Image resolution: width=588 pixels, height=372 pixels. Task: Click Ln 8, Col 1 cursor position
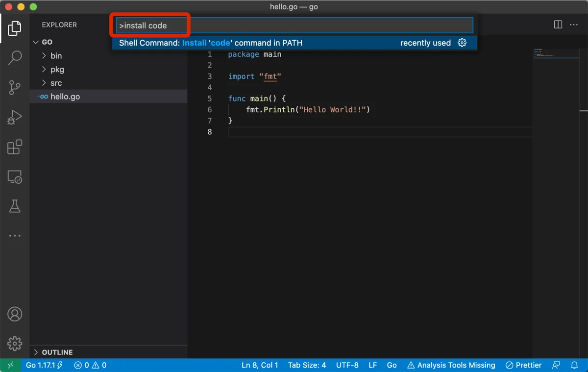click(260, 365)
